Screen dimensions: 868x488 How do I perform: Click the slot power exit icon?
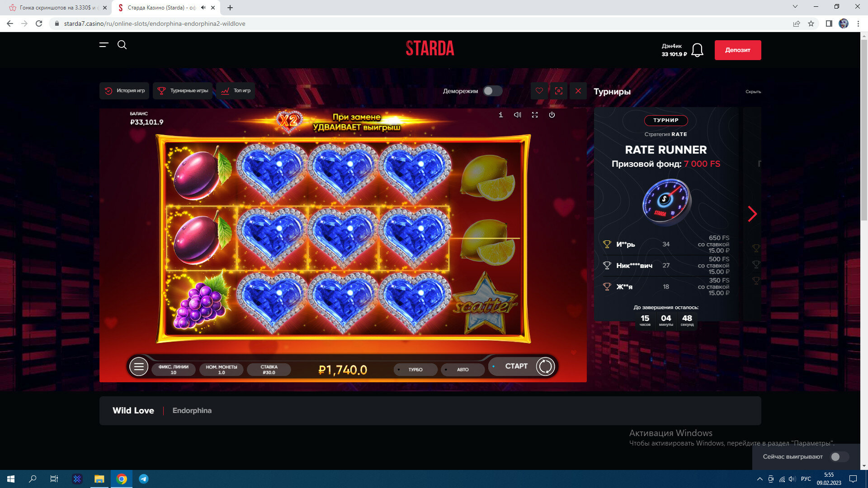[x=552, y=115]
